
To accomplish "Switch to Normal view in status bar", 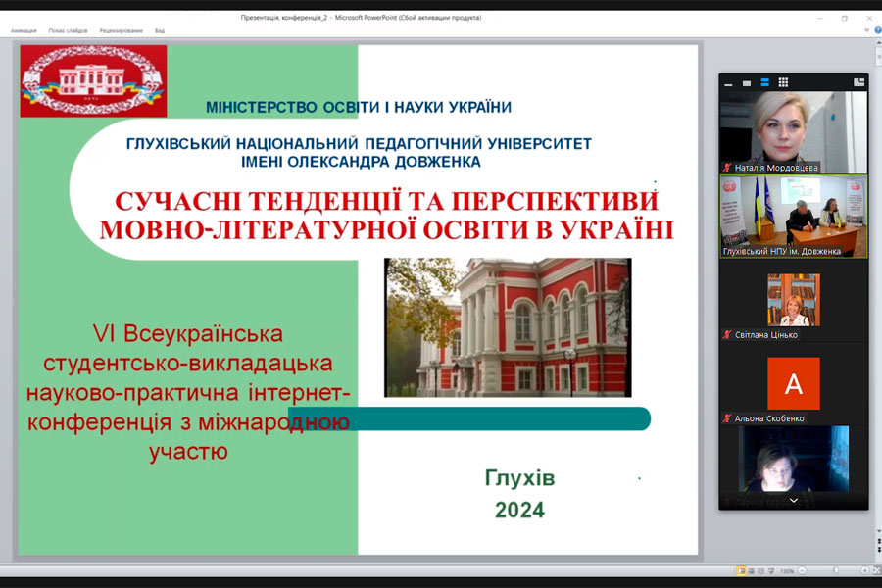I will click(742, 571).
